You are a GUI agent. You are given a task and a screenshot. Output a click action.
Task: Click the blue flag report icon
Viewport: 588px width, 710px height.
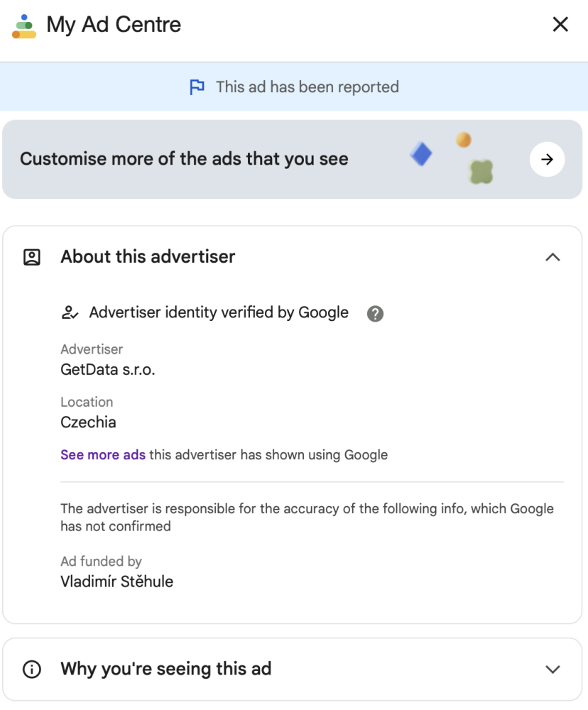pyautogui.click(x=197, y=87)
